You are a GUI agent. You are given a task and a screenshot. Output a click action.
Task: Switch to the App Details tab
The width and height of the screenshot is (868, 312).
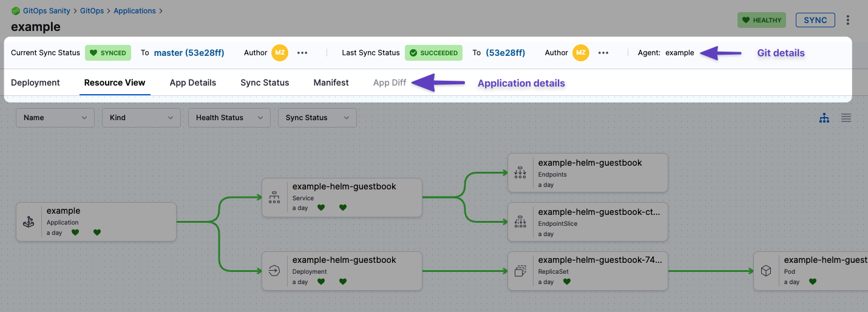point(192,83)
